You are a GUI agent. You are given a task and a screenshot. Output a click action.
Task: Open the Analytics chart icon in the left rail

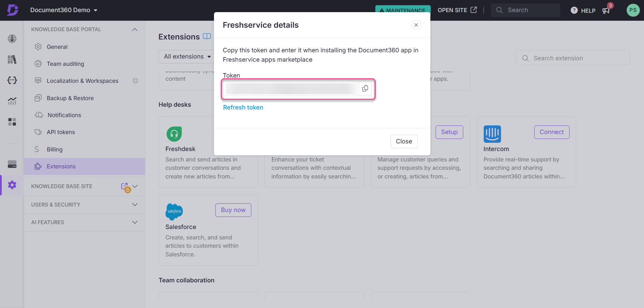click(12, 101)
